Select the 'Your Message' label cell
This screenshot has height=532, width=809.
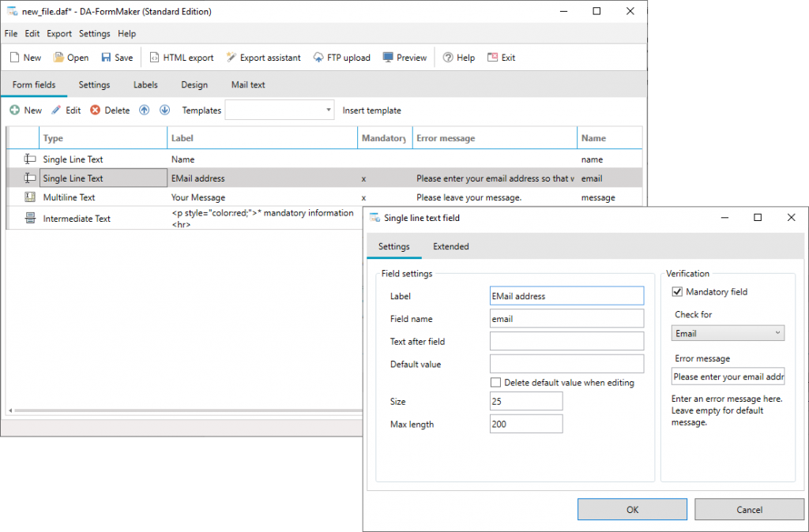pos(262,197)
